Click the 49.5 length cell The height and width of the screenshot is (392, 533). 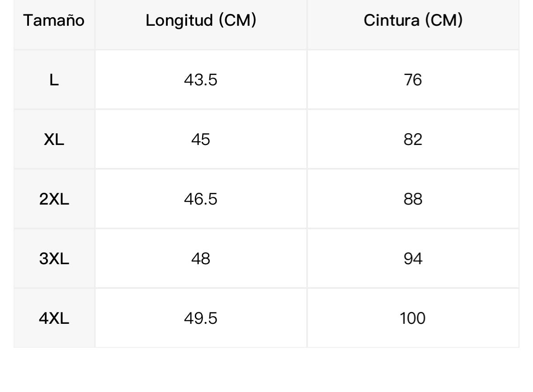[x=201, y=318]
